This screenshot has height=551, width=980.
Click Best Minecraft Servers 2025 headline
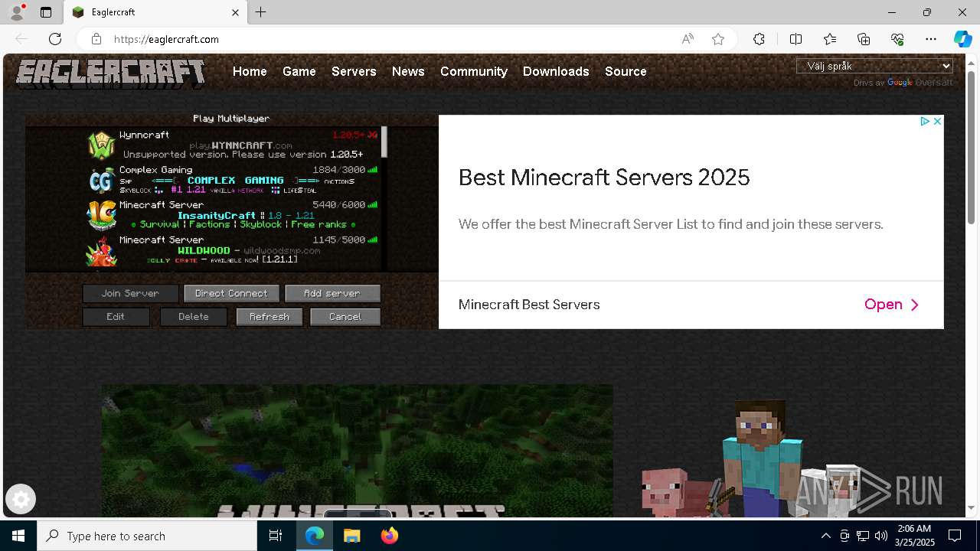604,178
